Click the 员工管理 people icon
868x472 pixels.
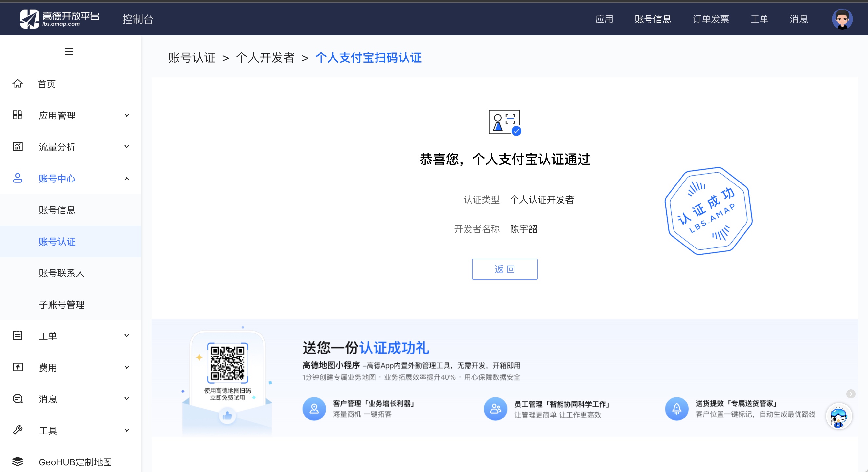(495, 409)
